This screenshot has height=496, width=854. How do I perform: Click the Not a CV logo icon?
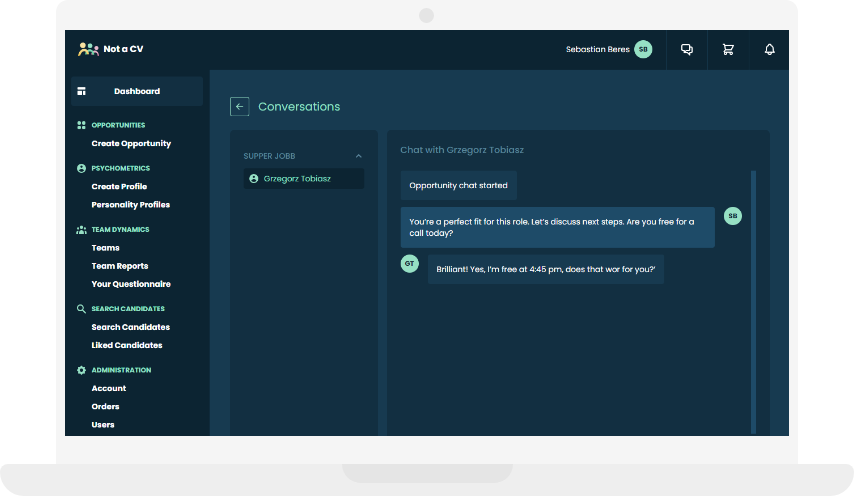pos(88,49)
